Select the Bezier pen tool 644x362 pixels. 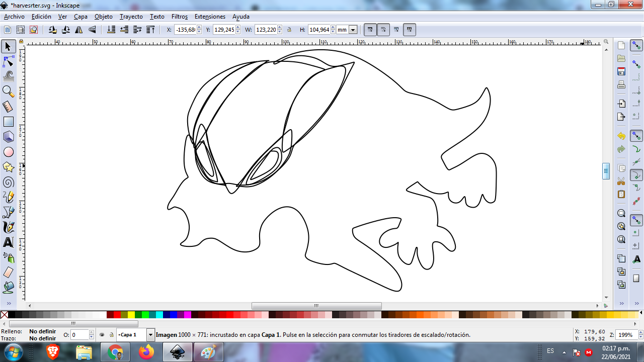pyautogui.click(x=8, y=212)
